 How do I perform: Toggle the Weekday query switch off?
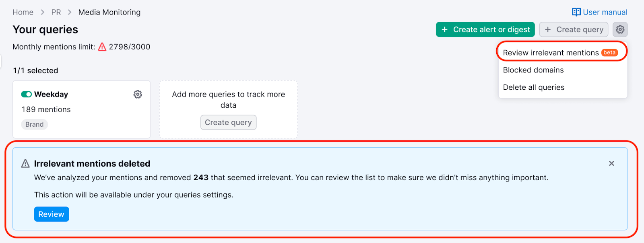[27, 94]
